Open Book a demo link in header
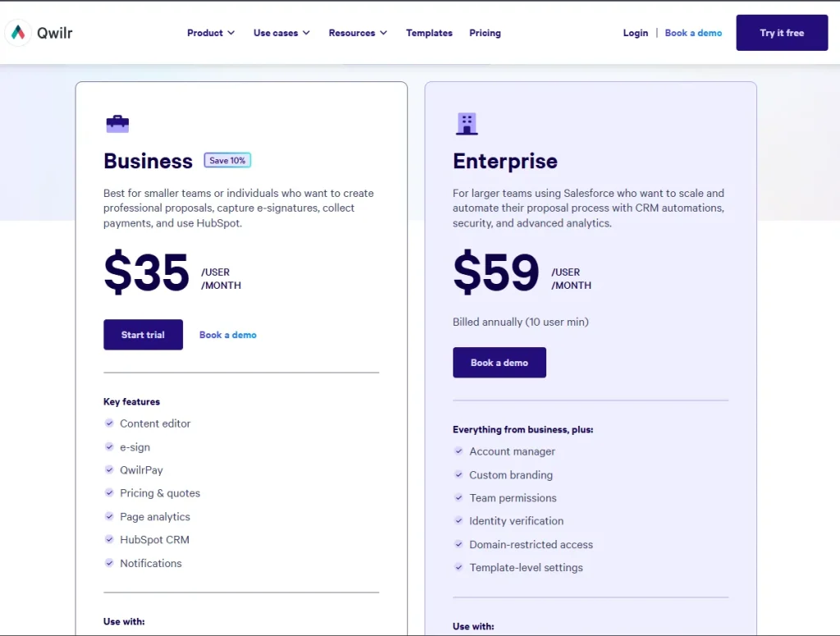This screenshot has height=636, width=840. pos(693,33)
